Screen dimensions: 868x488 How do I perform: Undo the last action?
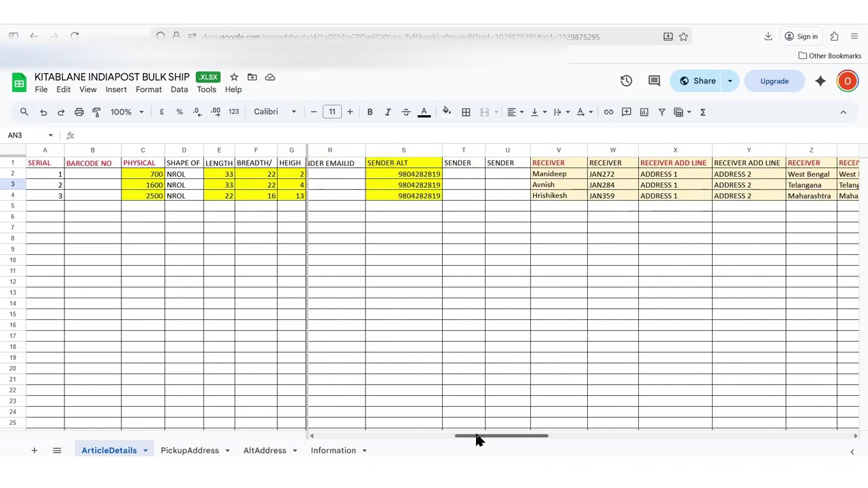pyautogui.click(x=43, y=112)
